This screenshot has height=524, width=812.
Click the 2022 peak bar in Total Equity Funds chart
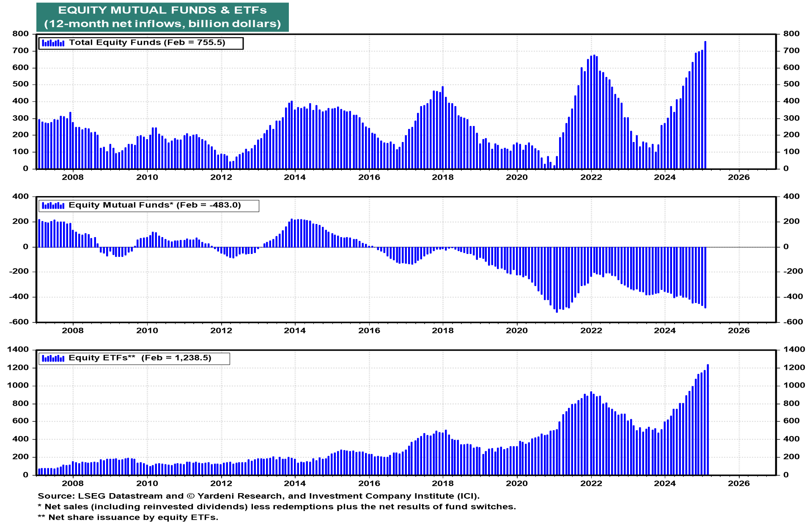pyautogui.click(x=594, y=112)
